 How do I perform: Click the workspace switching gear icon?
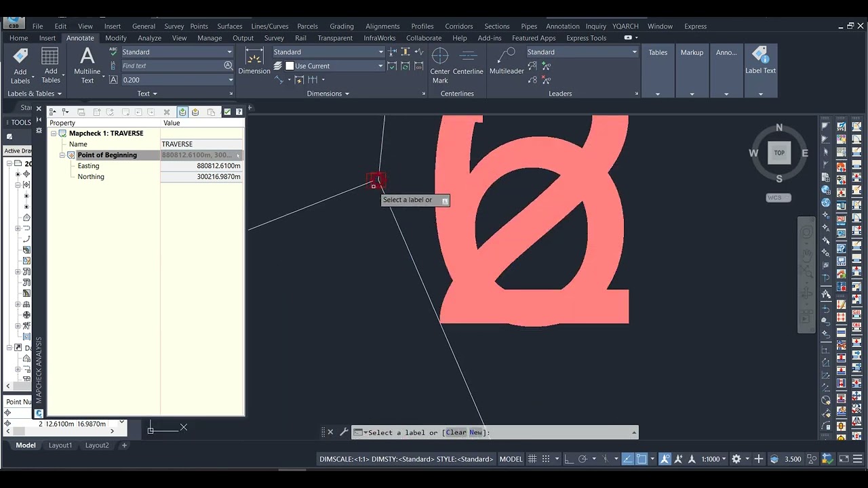736,459
